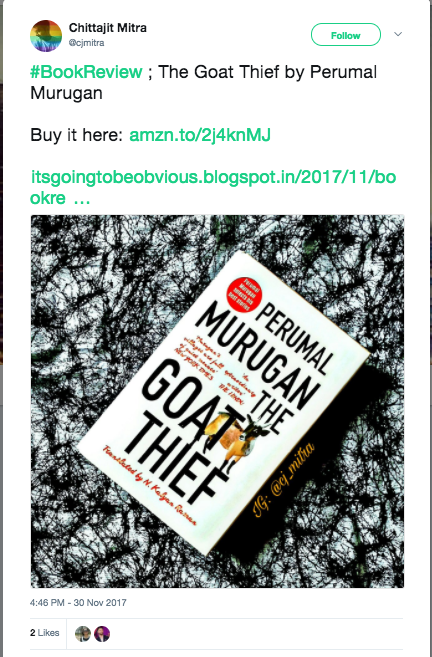The height and width of the screenshot is (657, 432).
Task: Click the first liker's avatar
Action: tap(83, 634)
